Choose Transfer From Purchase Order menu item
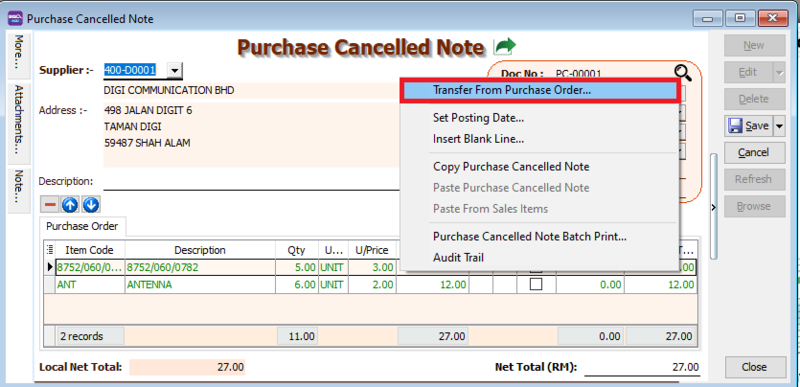Screen dimensions: 800x387 540,90
